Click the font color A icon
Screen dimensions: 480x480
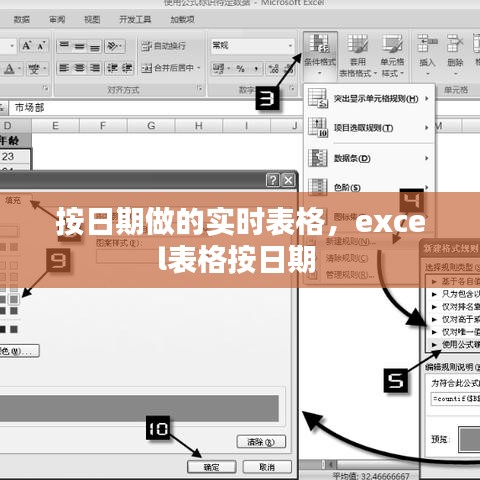pyautogui.click(x=9, y=69)
